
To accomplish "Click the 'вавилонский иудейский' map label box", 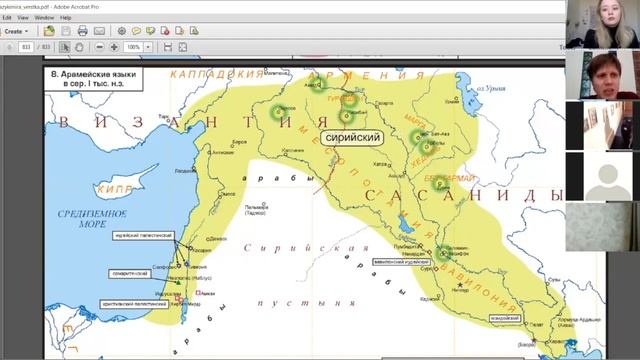I will (x=401, y=262).
